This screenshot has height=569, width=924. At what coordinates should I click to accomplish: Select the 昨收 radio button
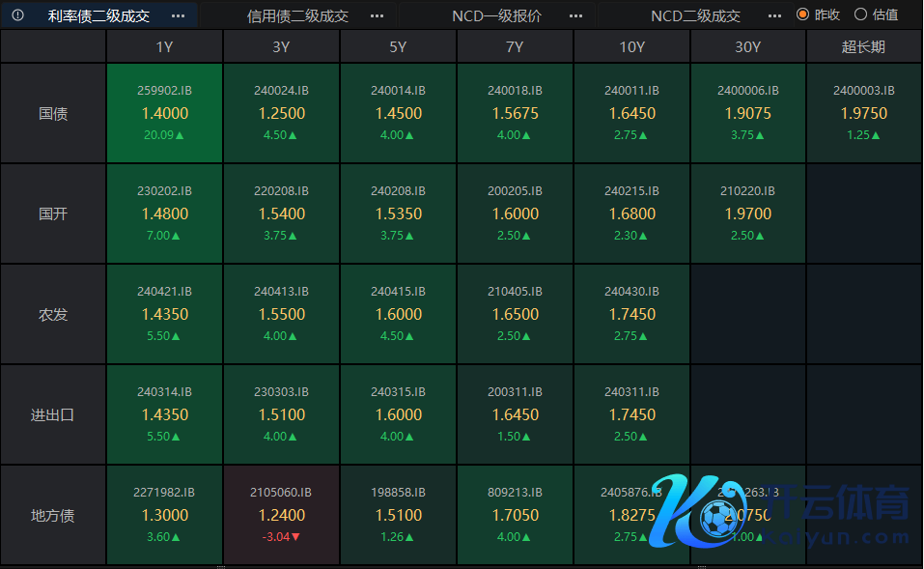point(802,14)
